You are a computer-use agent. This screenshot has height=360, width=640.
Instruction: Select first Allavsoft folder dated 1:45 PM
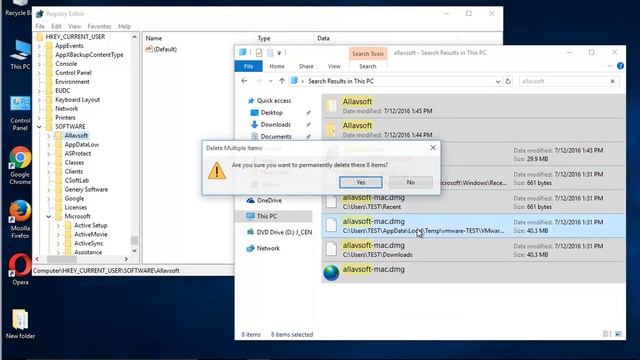(473, 106)
